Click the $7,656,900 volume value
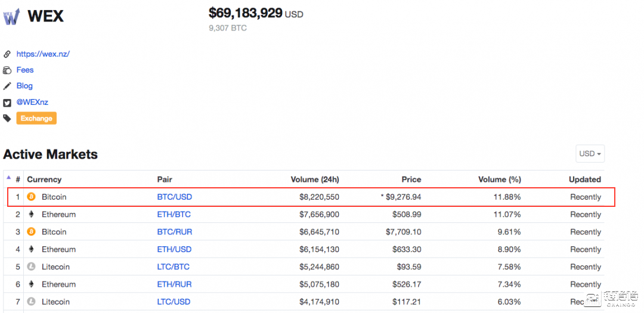 click(x=319, y=215)
